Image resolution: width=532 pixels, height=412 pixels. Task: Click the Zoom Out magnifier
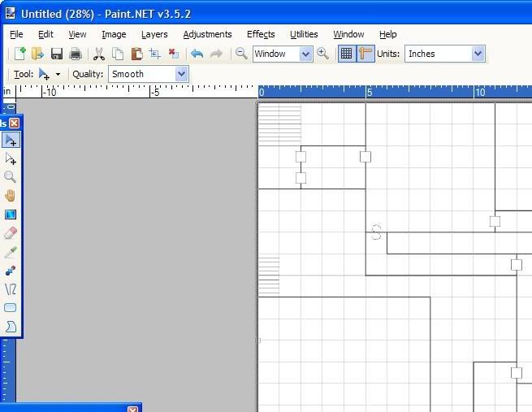[x=241, y=54]
